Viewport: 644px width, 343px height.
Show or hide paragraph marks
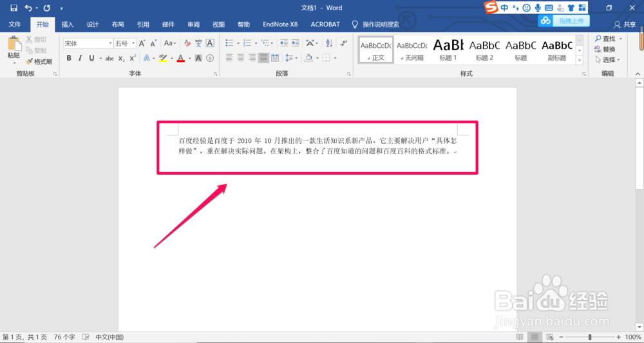(344, 43)
